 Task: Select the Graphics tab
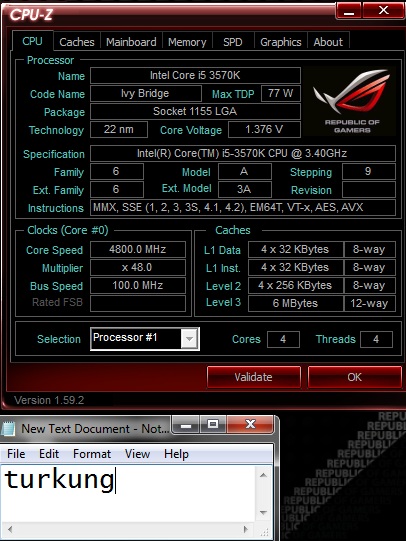tap(280, 42)
